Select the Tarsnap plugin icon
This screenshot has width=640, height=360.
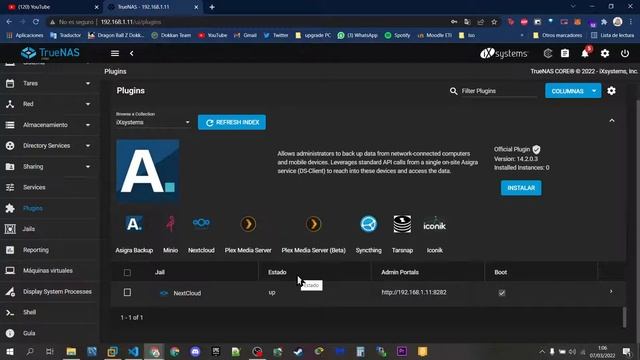tap(402, 224)
